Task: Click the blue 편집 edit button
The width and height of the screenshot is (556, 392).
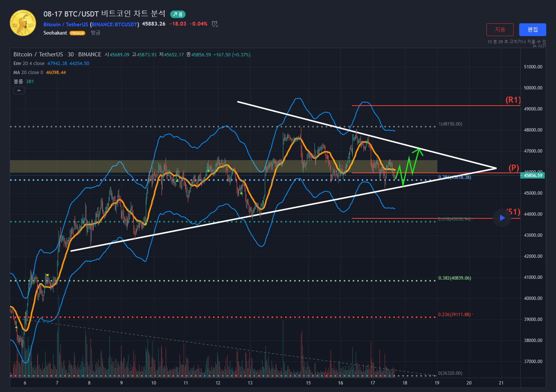Action: click(532, 30)
